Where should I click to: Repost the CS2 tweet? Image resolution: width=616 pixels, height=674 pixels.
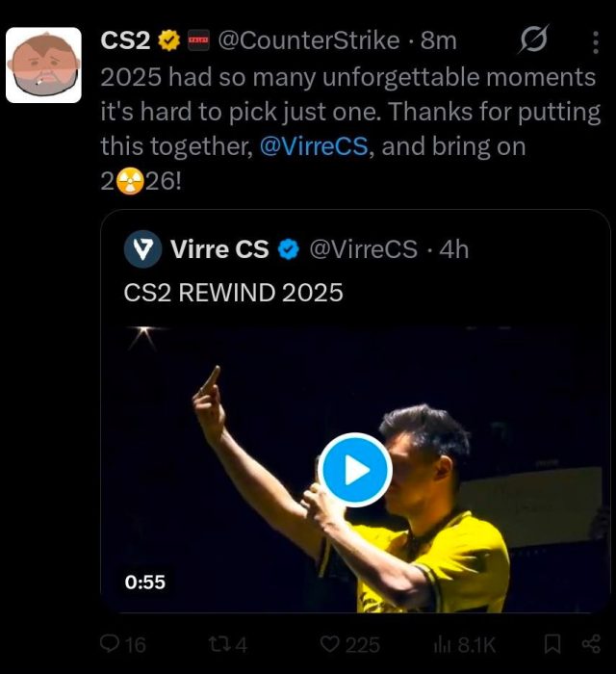(219, 644)
